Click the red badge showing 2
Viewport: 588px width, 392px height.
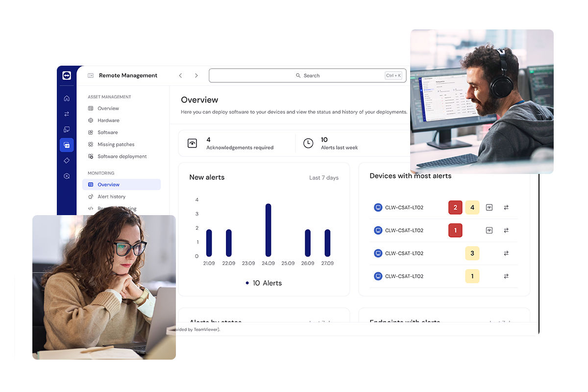[x=455, y=207]
